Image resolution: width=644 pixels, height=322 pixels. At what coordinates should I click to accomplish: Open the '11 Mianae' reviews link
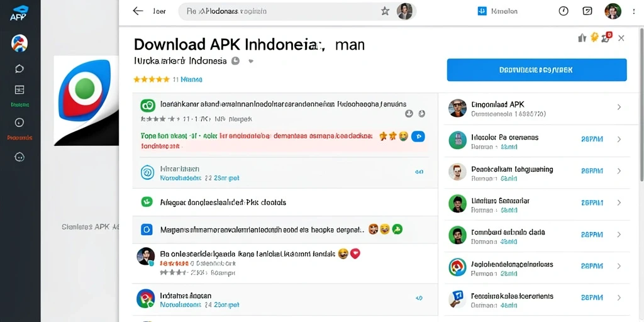(187, 79)
